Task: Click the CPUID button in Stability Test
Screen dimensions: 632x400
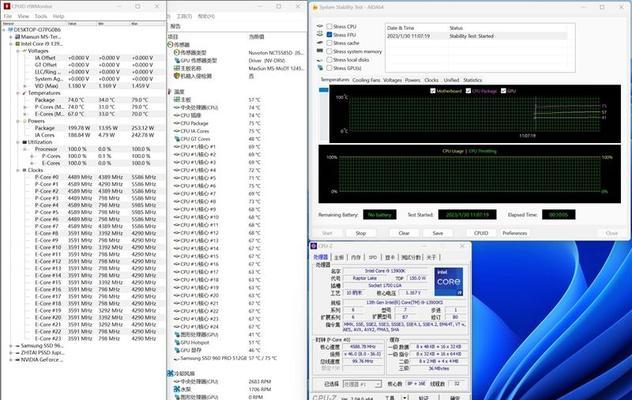Action: (481, 233)
